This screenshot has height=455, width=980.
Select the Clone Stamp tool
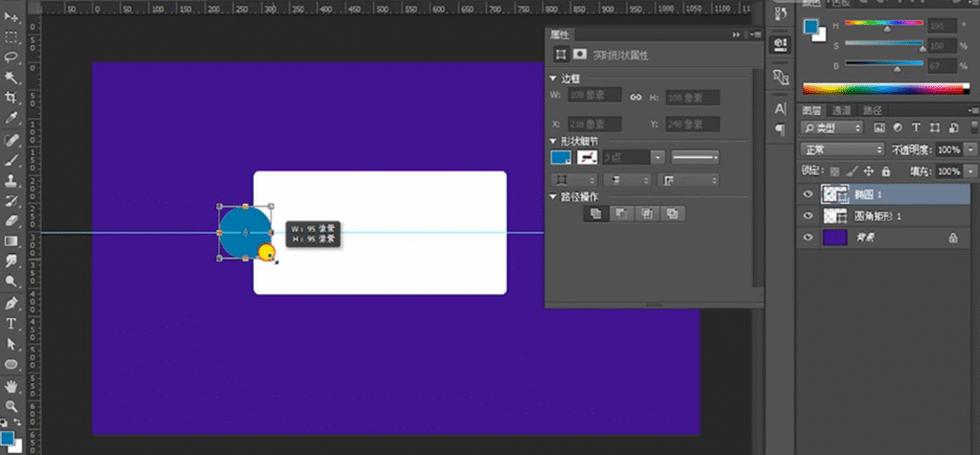11,181
